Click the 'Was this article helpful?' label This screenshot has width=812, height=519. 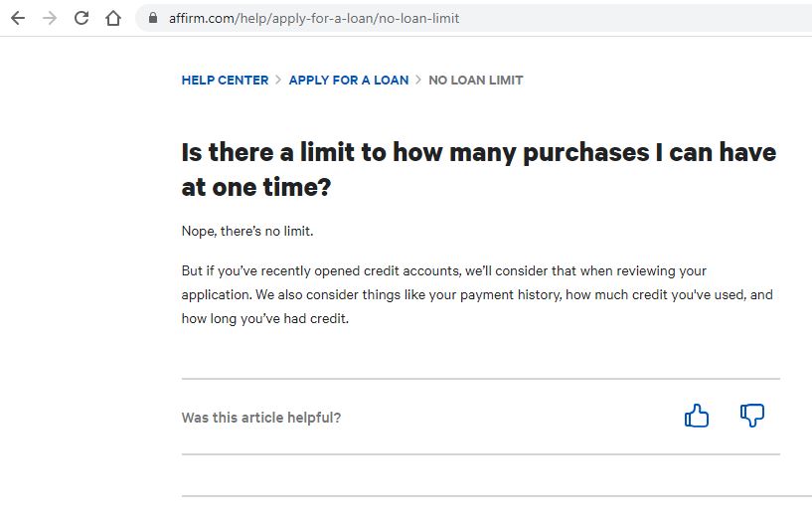point(261,418)
